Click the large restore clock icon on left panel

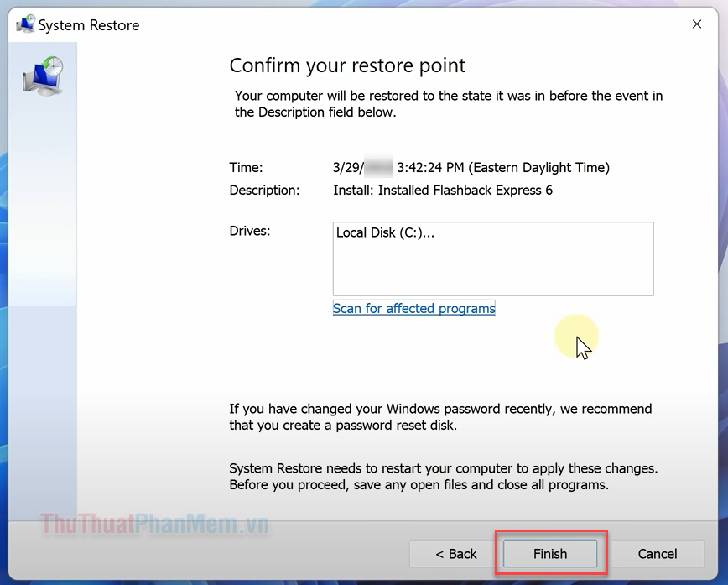(42, 74)
